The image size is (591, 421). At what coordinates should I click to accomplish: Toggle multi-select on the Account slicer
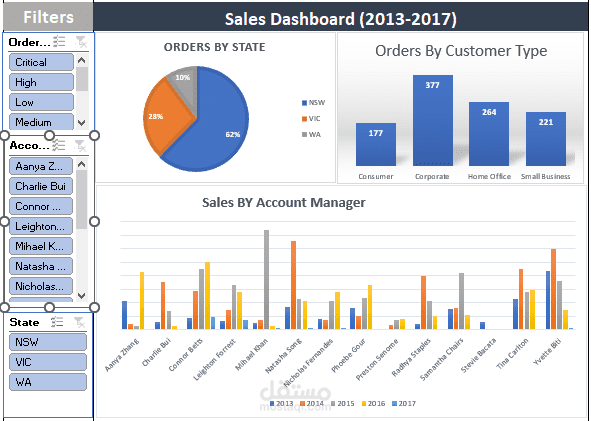tap(59, 145)
